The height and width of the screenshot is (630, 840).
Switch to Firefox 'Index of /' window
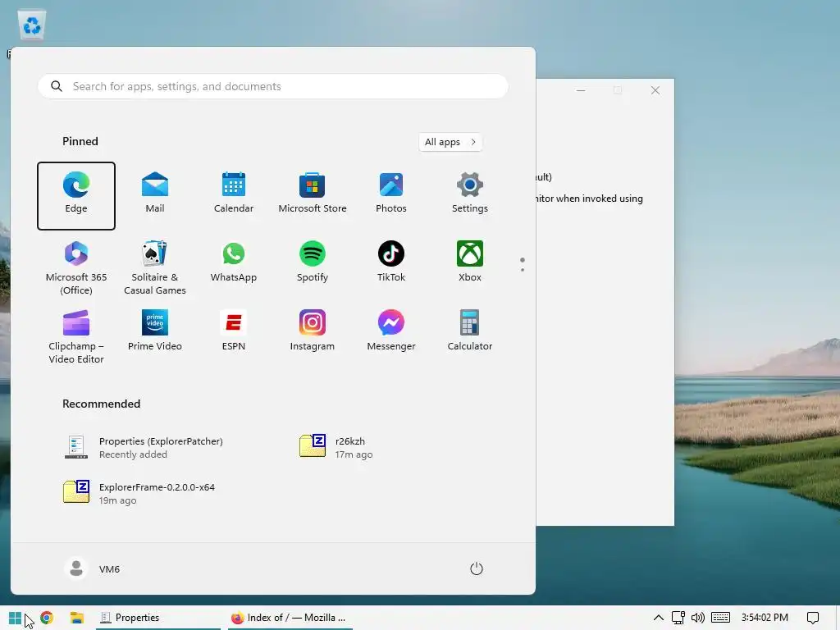point(290,619)
